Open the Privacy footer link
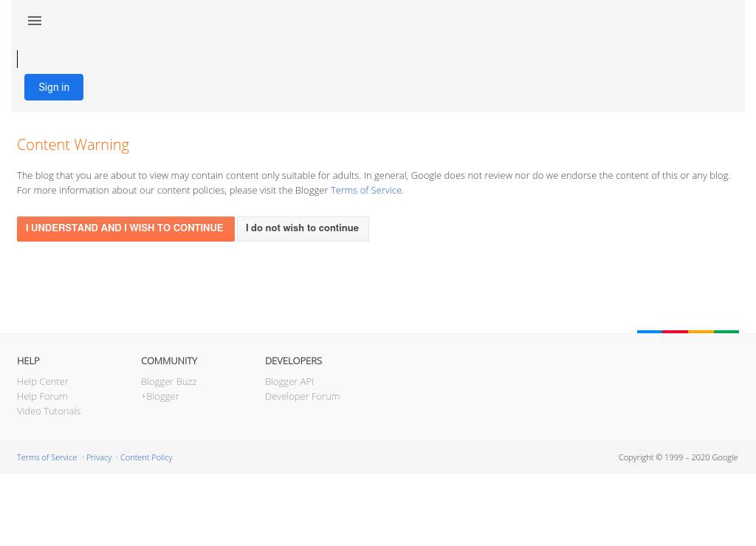This screenshot has width=756, height=546. point(99,457)
